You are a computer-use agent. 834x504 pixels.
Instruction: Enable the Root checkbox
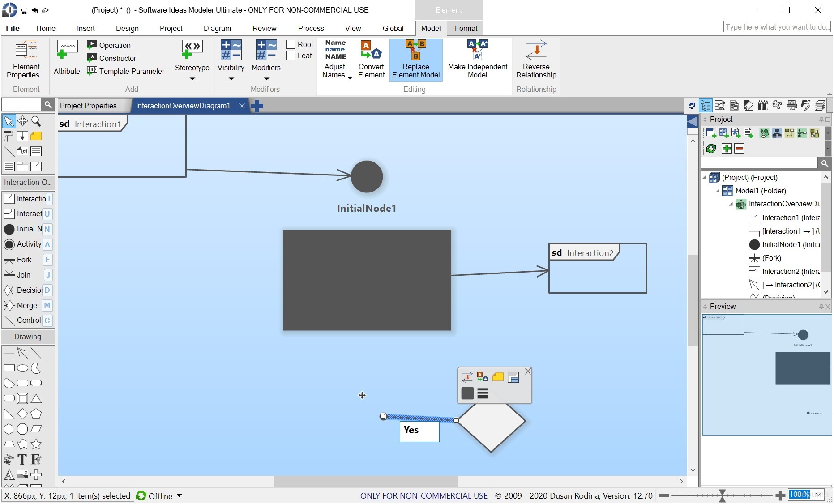coord(290,44)
